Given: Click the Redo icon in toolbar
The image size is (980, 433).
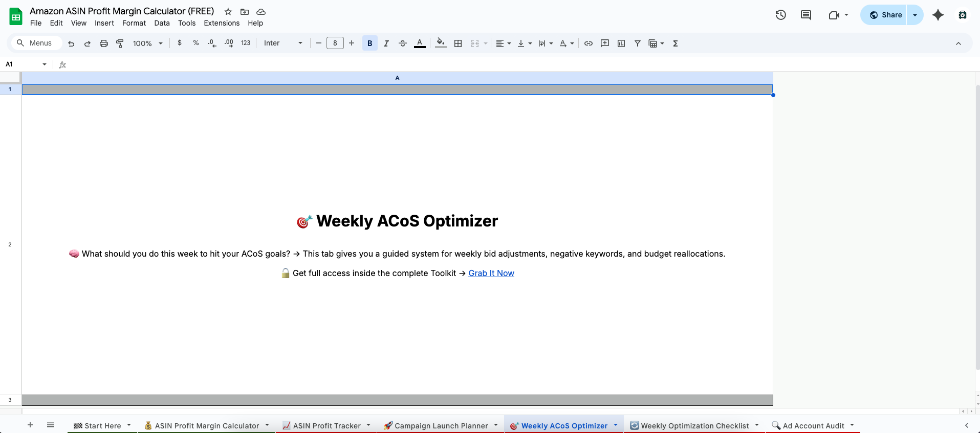Looking at the screenshot, I should tap(88, 43).
